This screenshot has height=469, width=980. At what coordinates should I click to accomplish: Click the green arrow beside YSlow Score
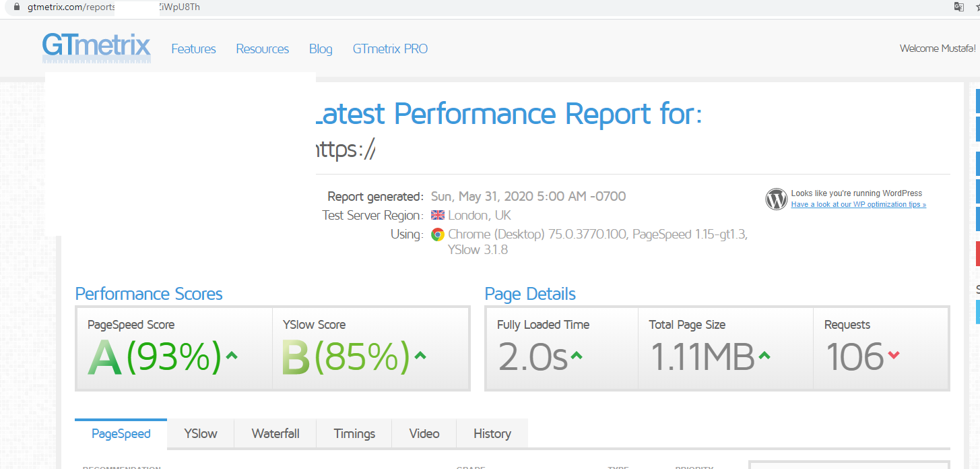[x=420, y=355]
